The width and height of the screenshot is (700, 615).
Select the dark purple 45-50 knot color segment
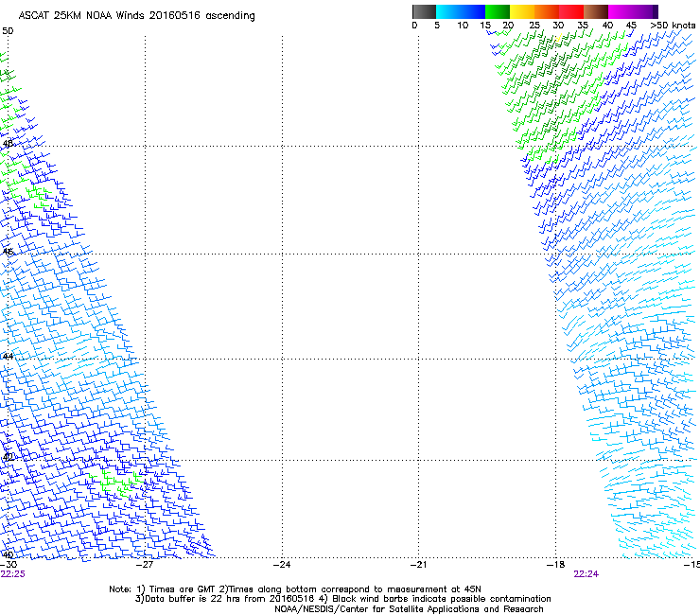click(x=645, y=11)
